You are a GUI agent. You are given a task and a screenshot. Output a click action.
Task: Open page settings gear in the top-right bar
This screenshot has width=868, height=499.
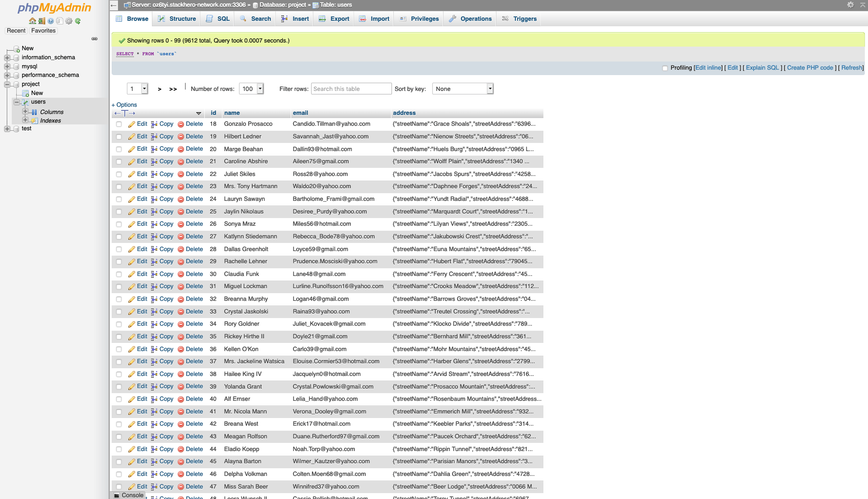850,5
